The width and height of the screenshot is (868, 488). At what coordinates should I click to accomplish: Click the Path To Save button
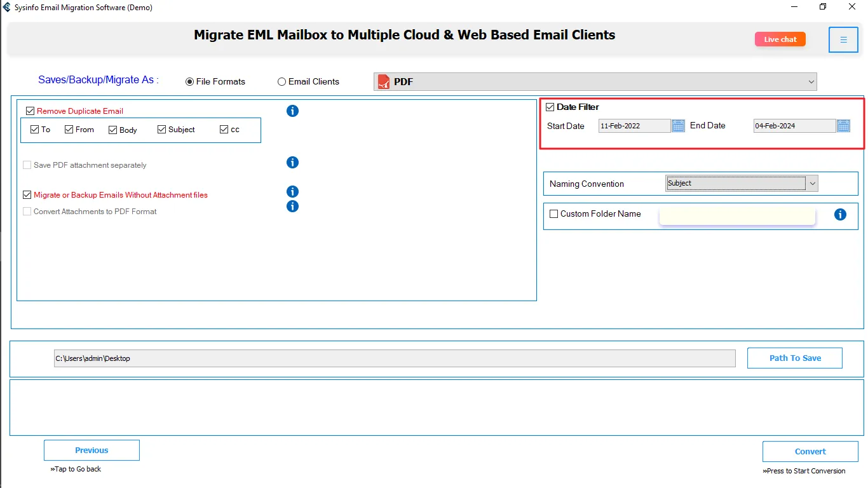coord(795,358)
